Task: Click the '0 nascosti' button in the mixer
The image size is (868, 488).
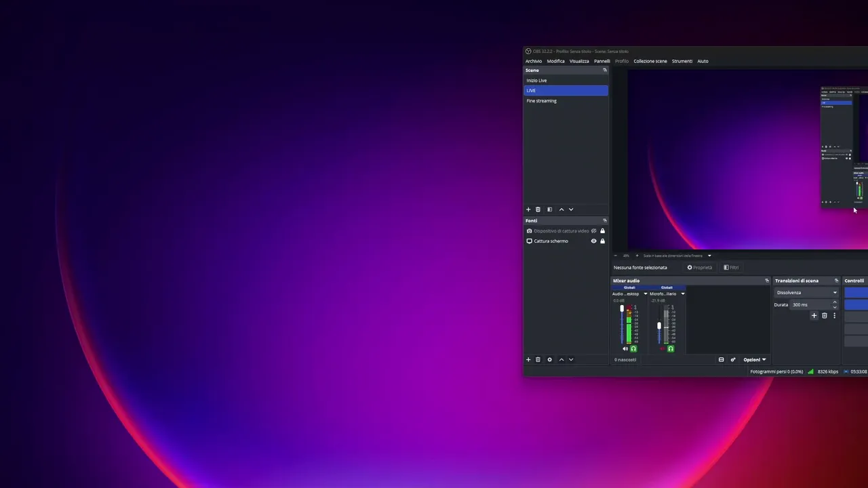Action: 625,360
